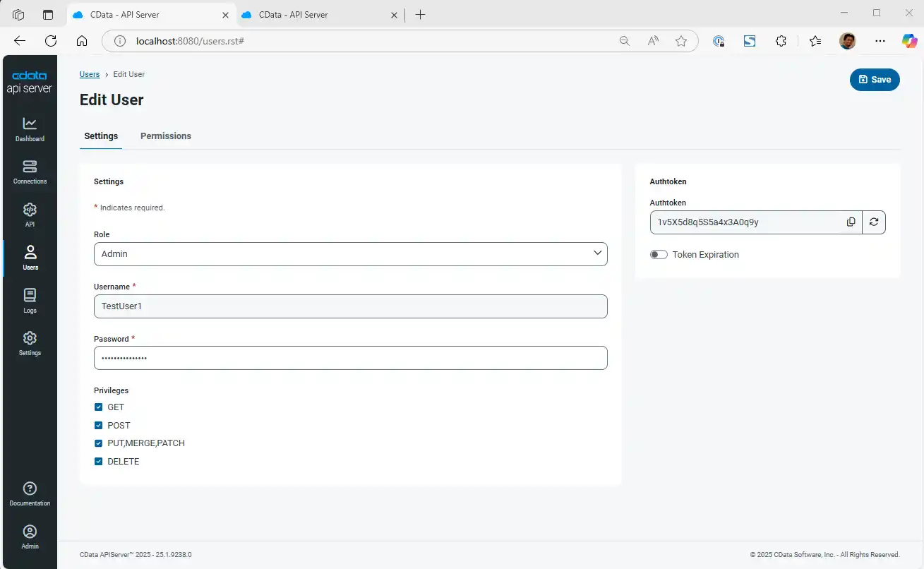Open the browser's Settings and more menu
Viewport: 924px width, 569px height.
[x=880, y=41]
